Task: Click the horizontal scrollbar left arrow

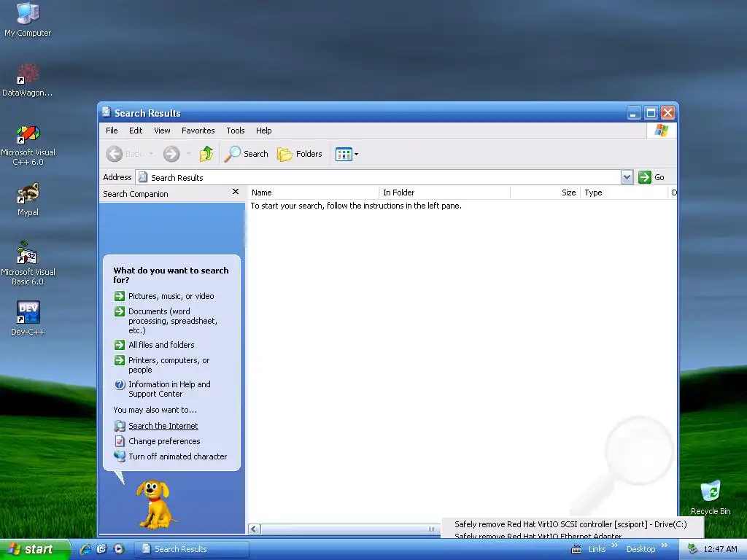Action: point(255,529)
